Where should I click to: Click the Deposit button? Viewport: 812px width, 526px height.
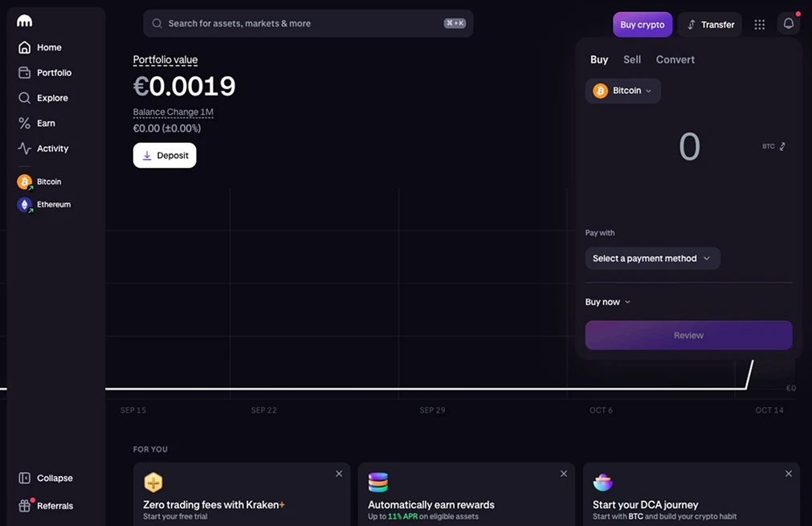[165, 155]
